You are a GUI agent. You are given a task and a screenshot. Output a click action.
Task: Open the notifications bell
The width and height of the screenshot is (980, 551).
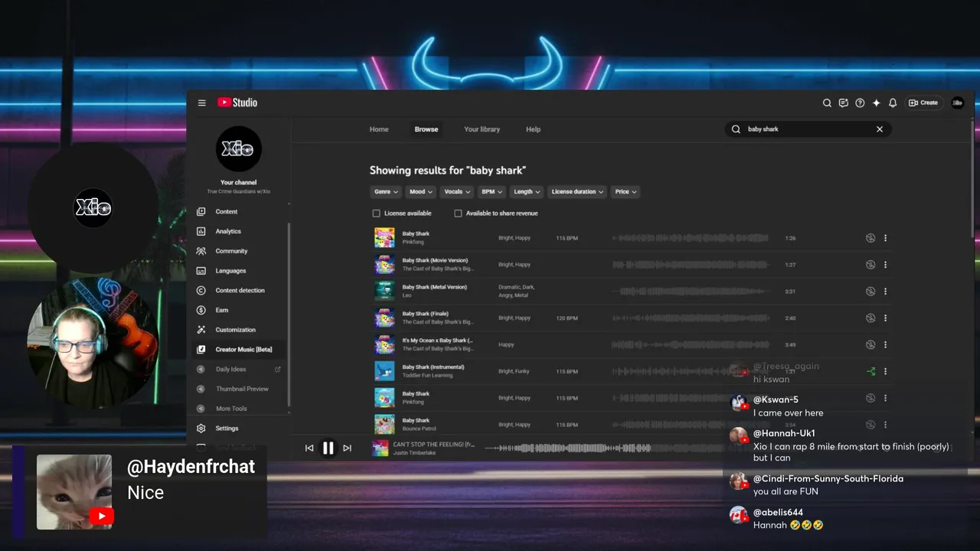pos(893,103)
